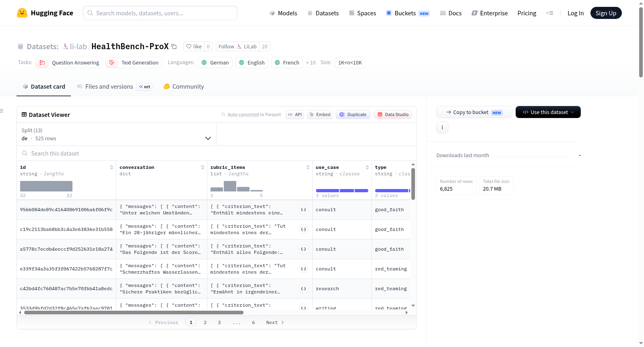Image resolution: width=644 pixels, height=347 pixels.
Task: Open the Embed button in Dataset Viewer
Action: click(x=320, y=114)
